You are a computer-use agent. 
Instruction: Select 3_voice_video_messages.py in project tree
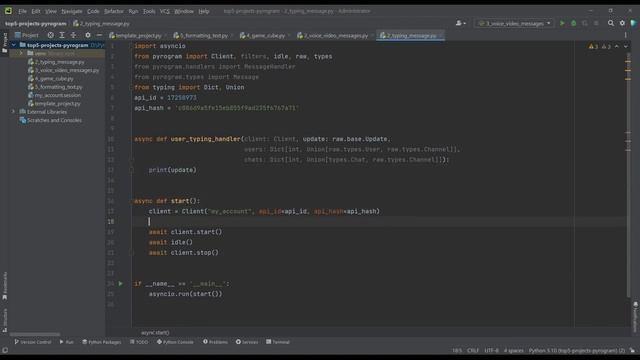click(63, 70)
